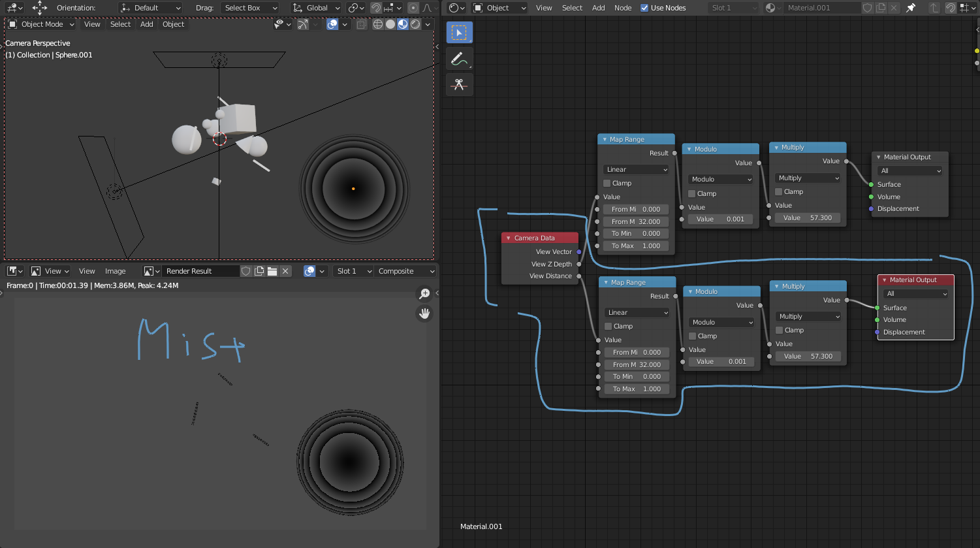The width and height of the screenshot is (980, 548).
Task: Expand the Linear dropdown in upper Map Range
Action: (x=636, y=169)
